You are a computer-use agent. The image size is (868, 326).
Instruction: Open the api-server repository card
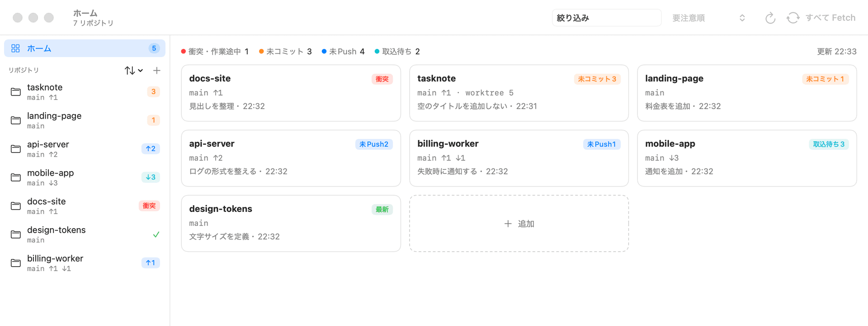[x=291, y=158]
